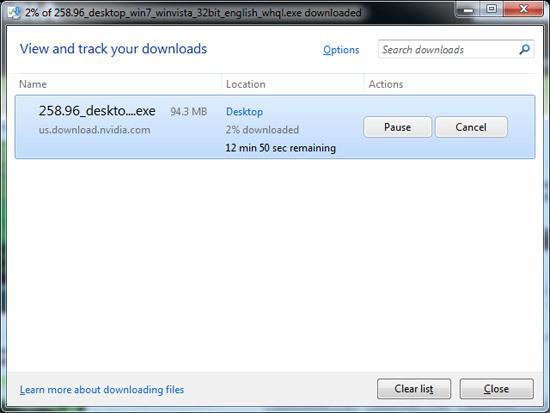Click the 12 min 50 sec remaining text

(x=281, y=148)
